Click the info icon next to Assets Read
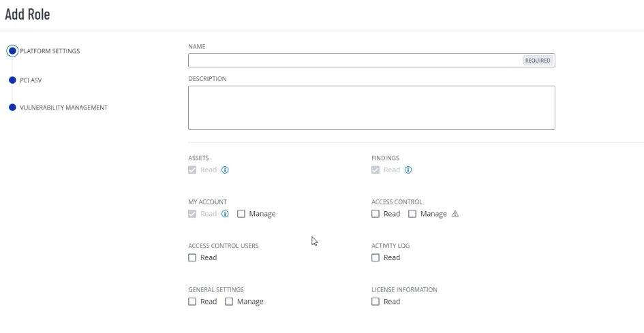644x333 pixels. pos(225,170)
